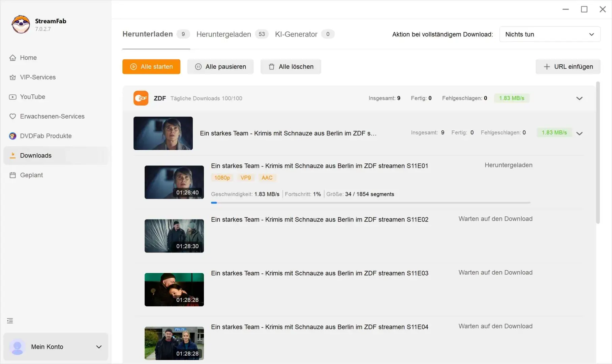Switch to the Heruntergeladen tab
This screenshot has width=612, height=364.
pos(232,34)
